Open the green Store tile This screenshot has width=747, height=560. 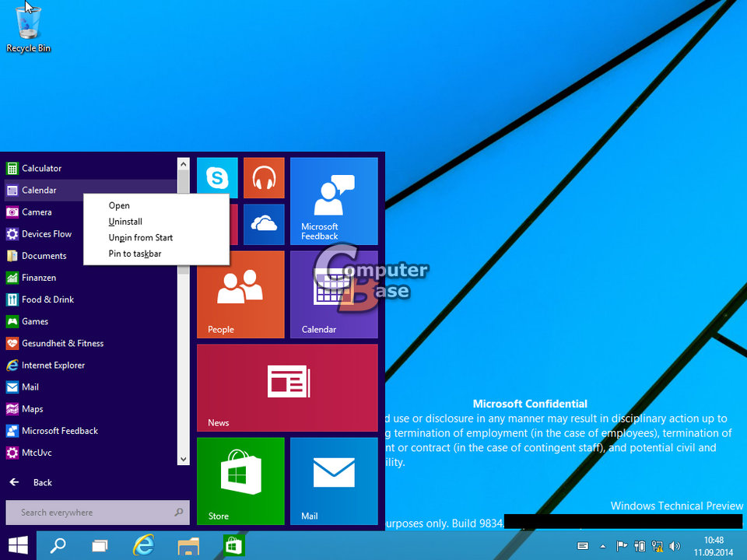coord(240,481)
